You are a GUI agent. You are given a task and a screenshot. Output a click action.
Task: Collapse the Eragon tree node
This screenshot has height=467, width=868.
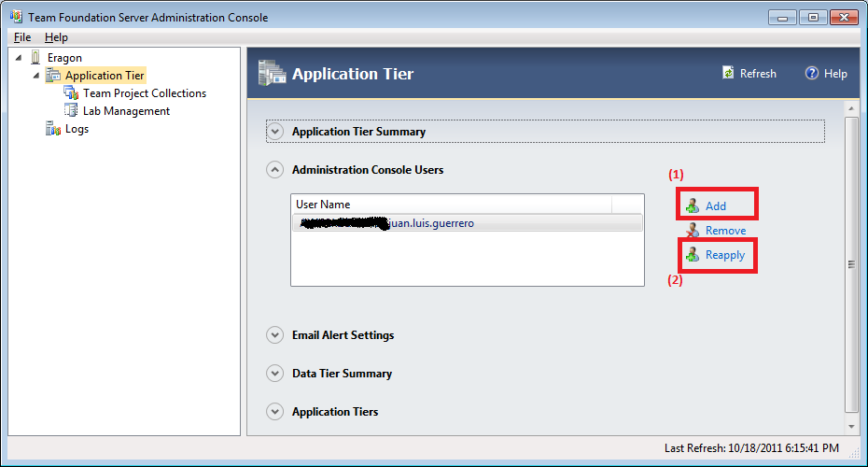[19, 58]
